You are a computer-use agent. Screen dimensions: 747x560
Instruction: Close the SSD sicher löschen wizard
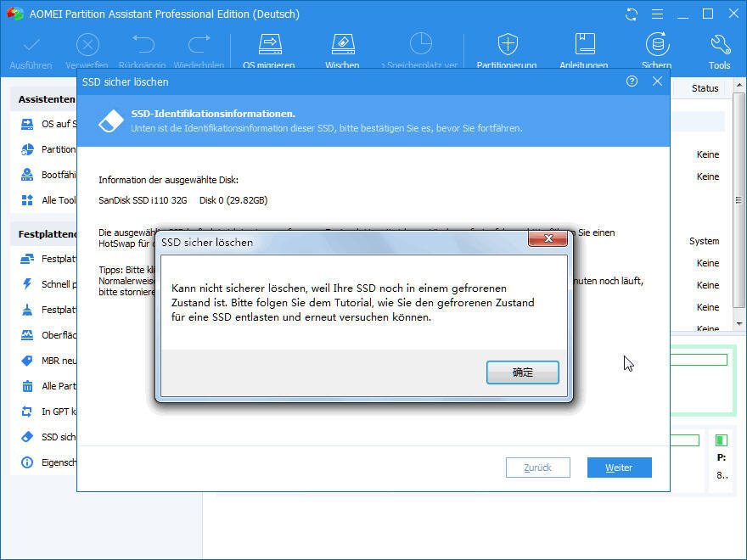click(657, 81)
